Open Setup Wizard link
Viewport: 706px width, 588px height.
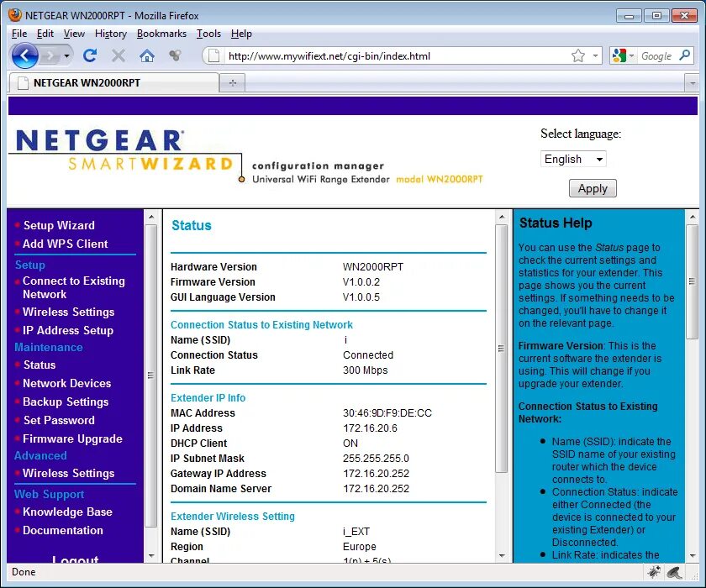tap(59, 225)
